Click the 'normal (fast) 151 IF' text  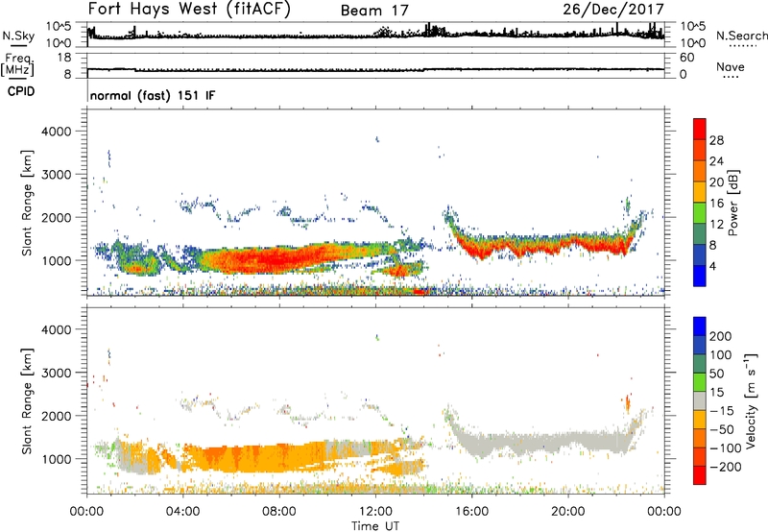(153, 96)
